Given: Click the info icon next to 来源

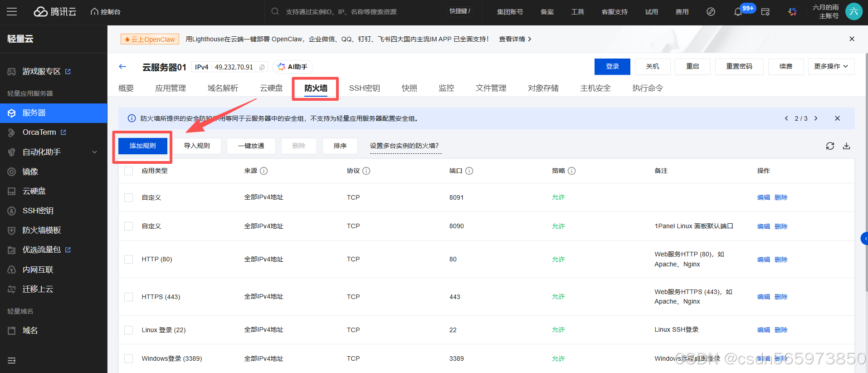Looking at the screenshot, I should tap(264, 171).
